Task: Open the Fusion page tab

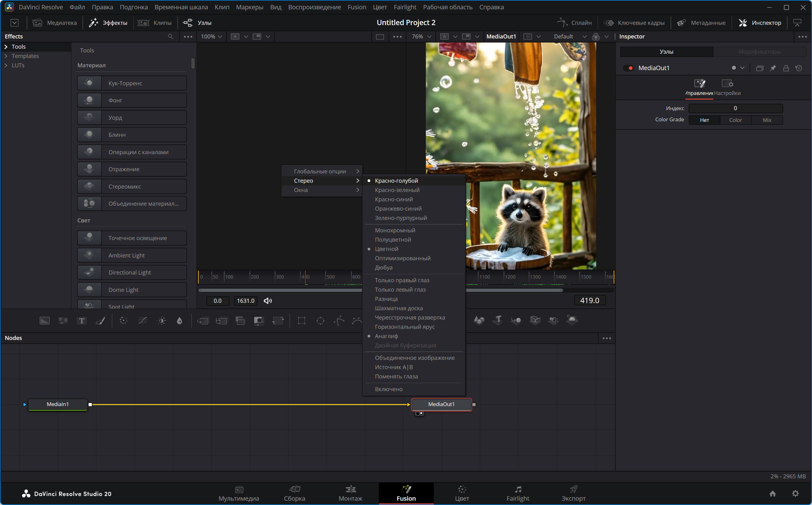Action: [x=406, y=493]
